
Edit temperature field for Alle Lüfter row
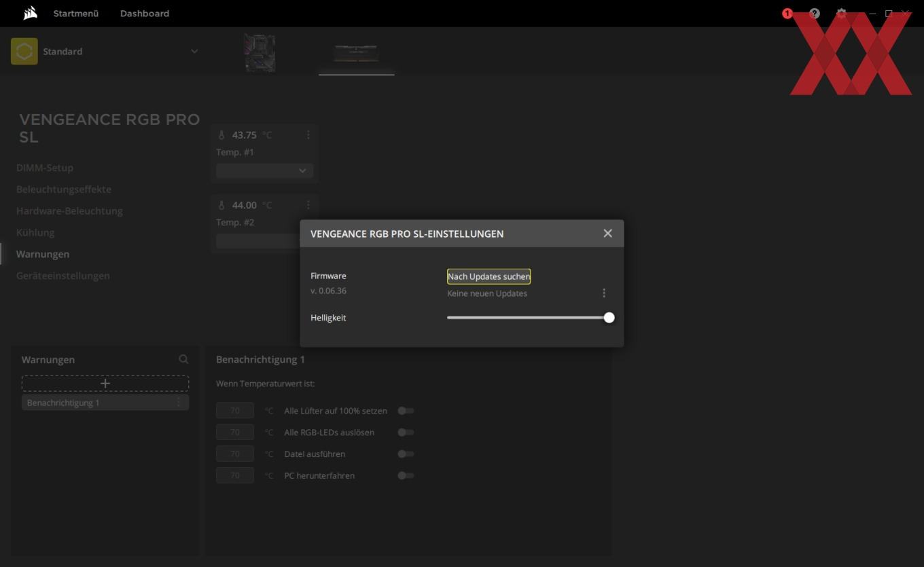(x=235, y=410)
